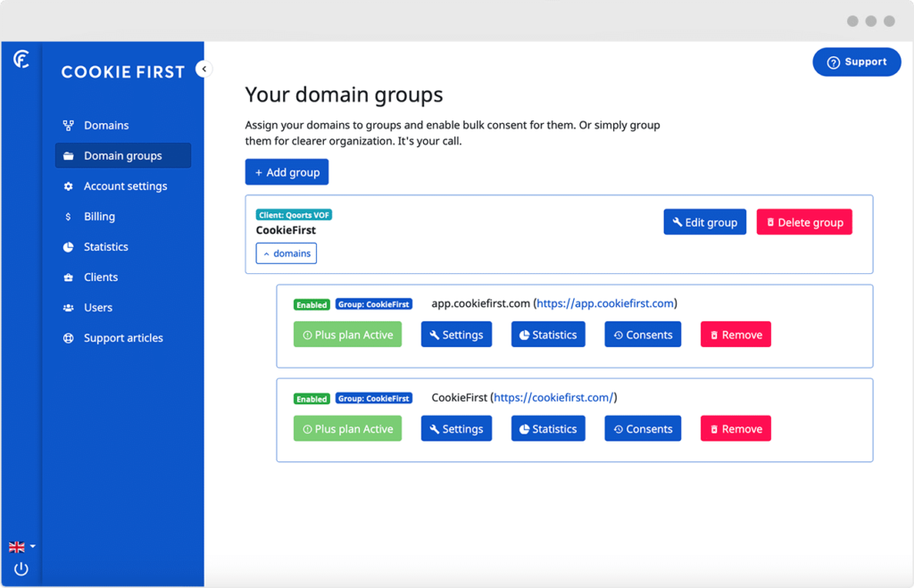
Task: Click the Add group button
Action: point(287,171)
